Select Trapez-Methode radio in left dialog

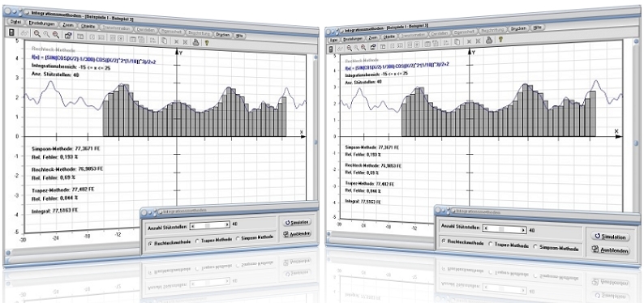tap(198, 241)
